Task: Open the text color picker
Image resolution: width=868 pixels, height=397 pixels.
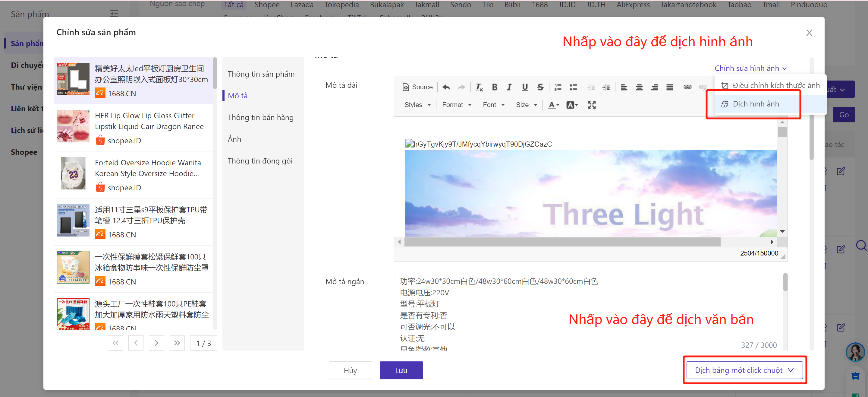Action: coord(553,105)
